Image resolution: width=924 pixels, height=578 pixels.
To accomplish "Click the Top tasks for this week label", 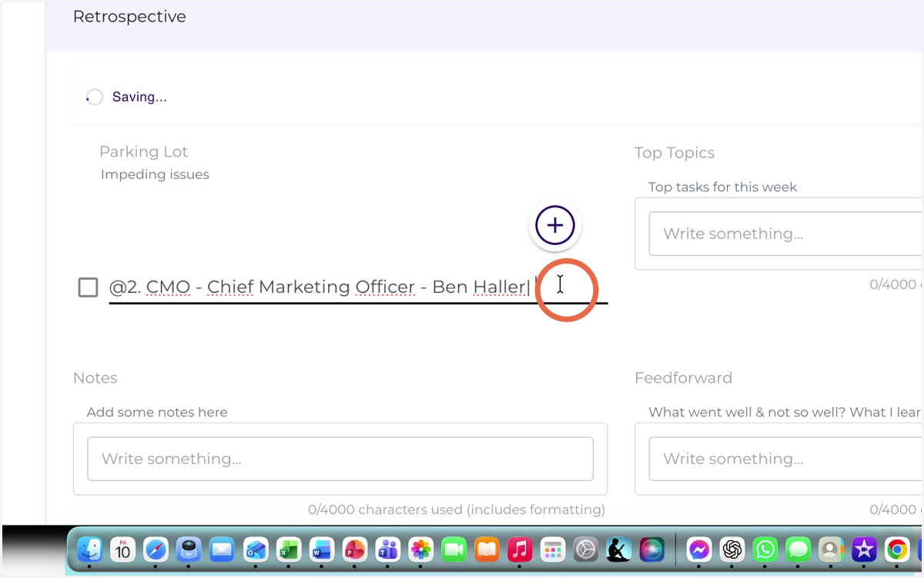I will tap(722, 187).
